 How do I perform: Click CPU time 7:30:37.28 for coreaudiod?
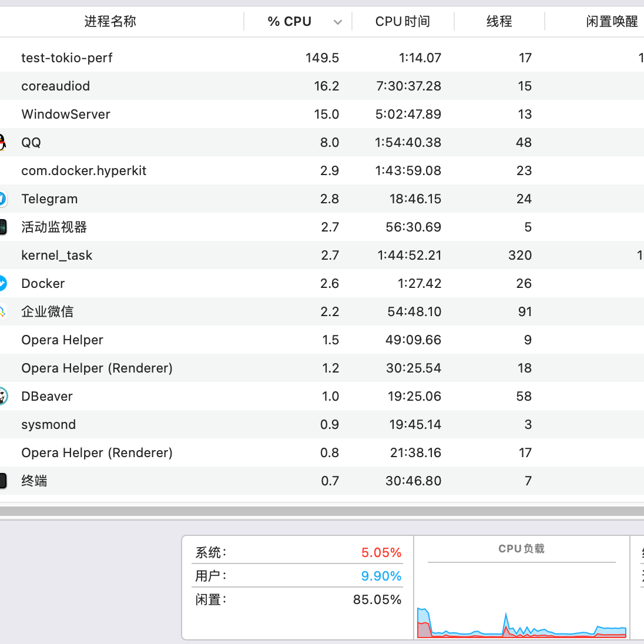click(408, 86)
